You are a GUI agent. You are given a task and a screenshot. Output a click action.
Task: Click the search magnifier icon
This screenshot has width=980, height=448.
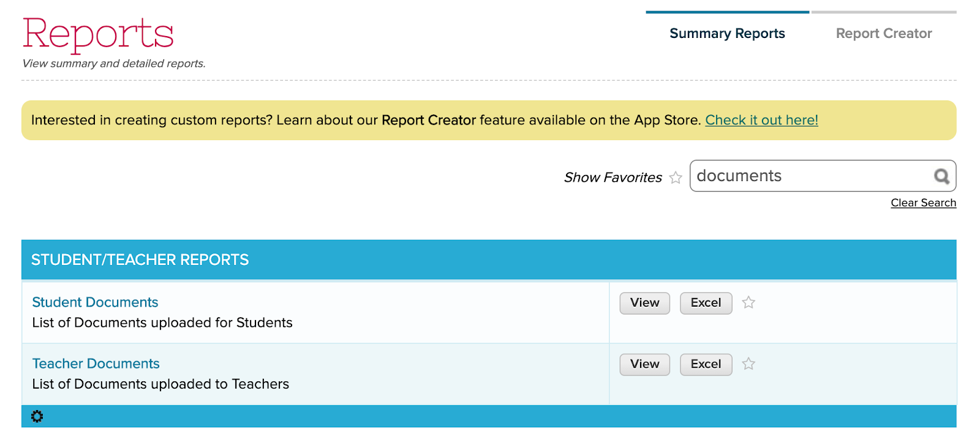click(941, 177)
